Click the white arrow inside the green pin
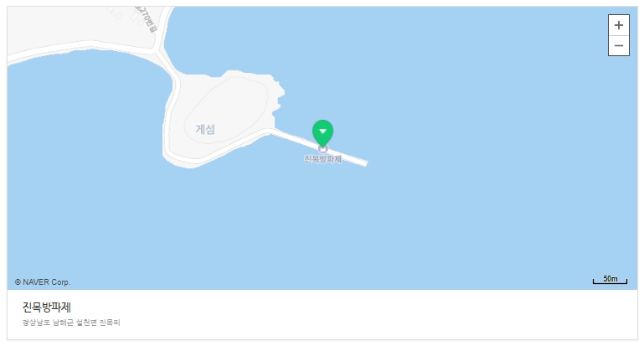Viewport: 644px width, 346px height. [x=322, y=132]
